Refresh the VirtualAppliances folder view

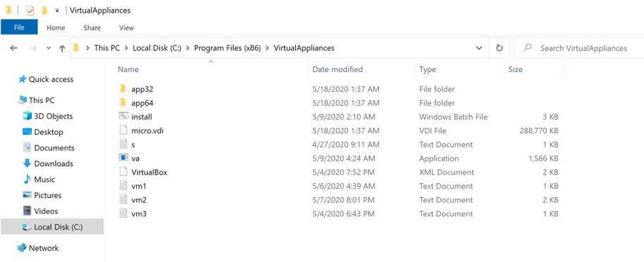point(500,48)
